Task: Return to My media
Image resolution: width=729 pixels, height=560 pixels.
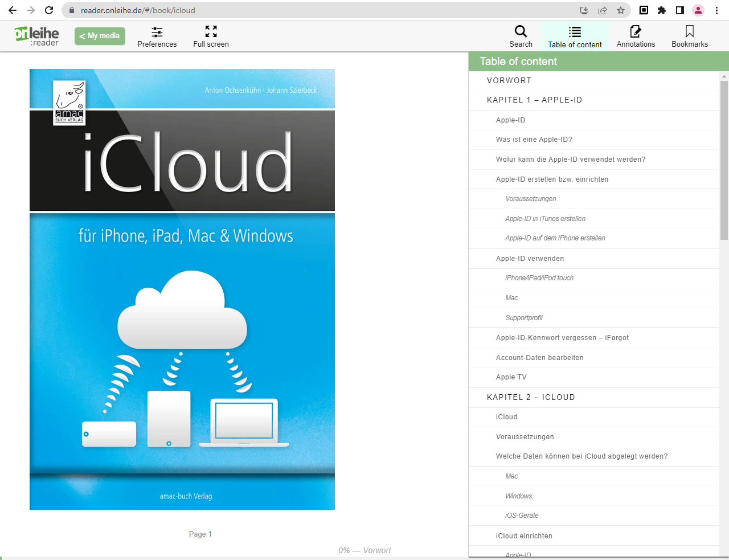Action: pos(100,36)
